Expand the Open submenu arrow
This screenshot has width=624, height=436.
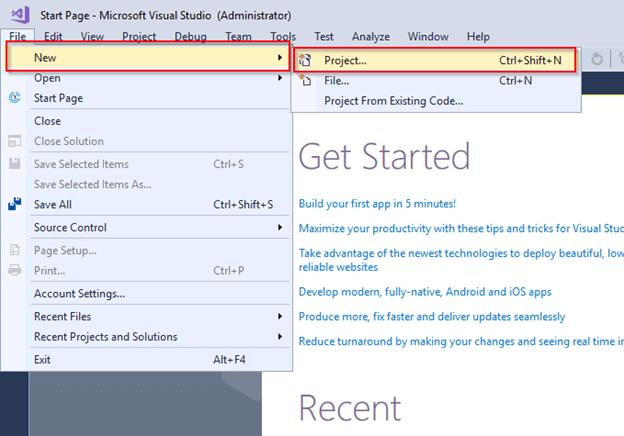point(280,78)
